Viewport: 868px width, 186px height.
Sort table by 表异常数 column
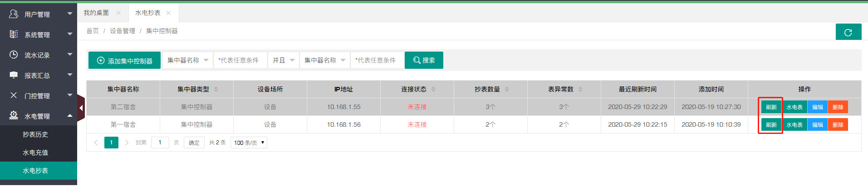[580, 89]
